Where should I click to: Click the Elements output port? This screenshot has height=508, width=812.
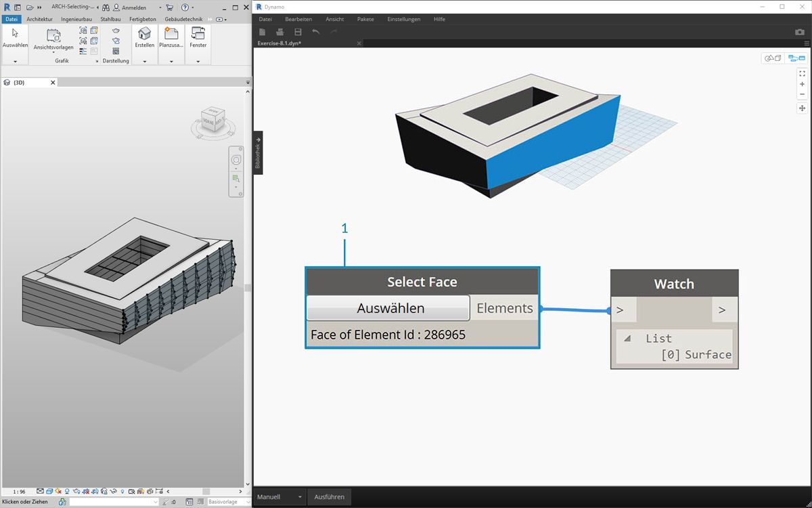tap(505, 308)
